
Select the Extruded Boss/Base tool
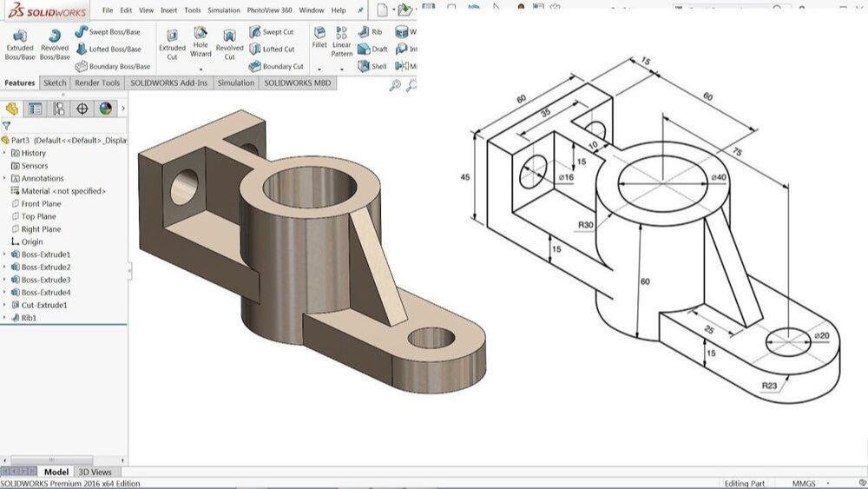click(20, 43)
